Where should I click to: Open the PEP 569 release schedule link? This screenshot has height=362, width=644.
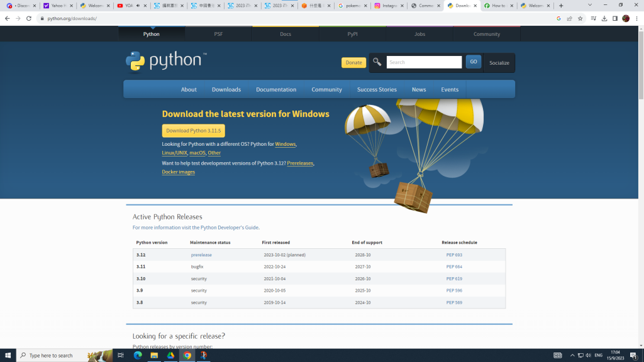point(454,302)
